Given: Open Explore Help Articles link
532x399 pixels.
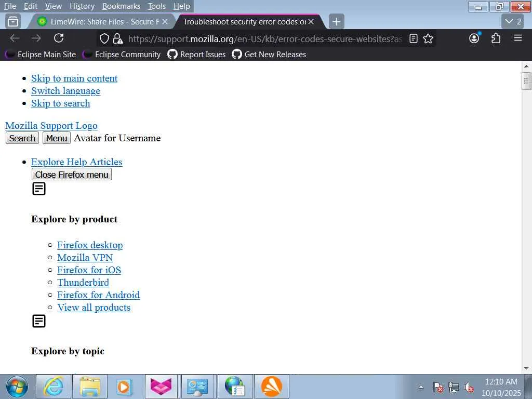Looking at the screenshot, I should pos(77,162).
